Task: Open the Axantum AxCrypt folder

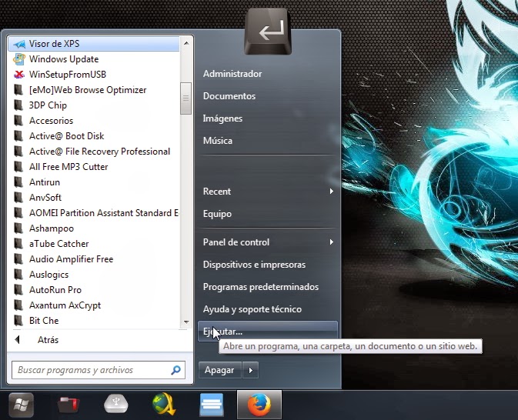Action: 94,305
